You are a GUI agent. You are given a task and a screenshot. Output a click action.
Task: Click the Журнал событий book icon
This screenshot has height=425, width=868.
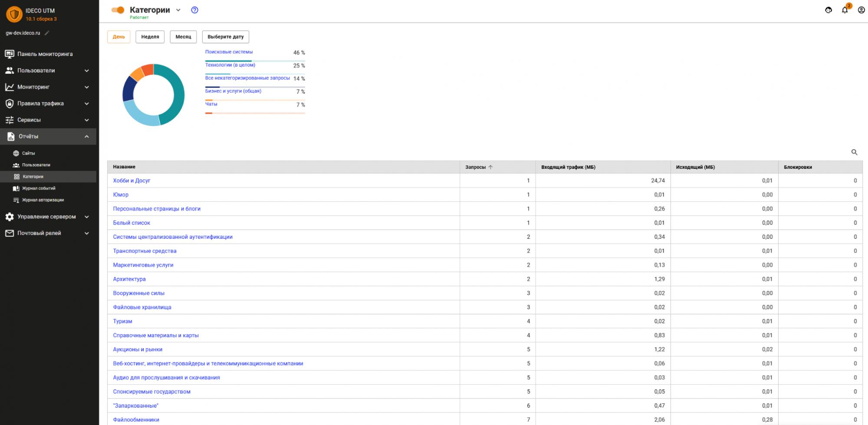tap(16, 188)
